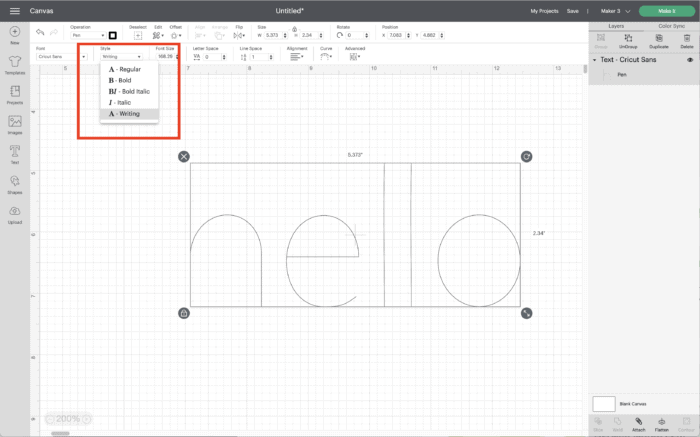The width and height of the screenshot is (700, 437).
Task: Open the My Projects link
Action: point(544,10)
